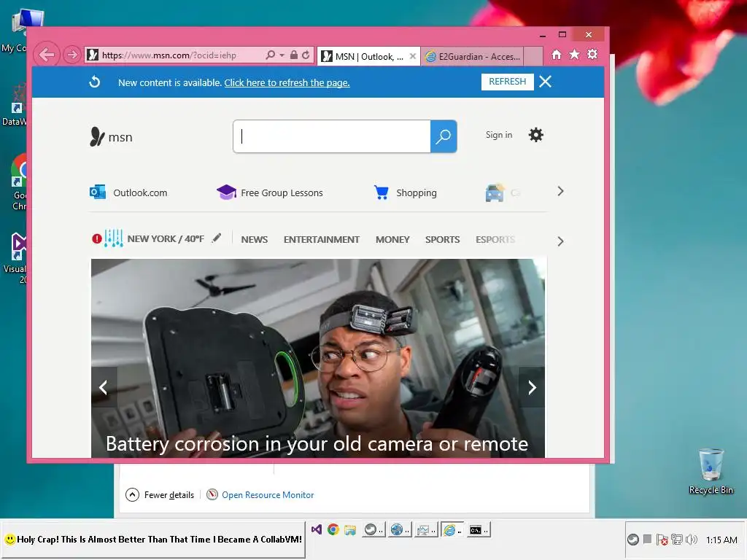Click the red weather alert icon
This screenshot has height=560, width=747.
pyautogui.click(x=97, y=238)
